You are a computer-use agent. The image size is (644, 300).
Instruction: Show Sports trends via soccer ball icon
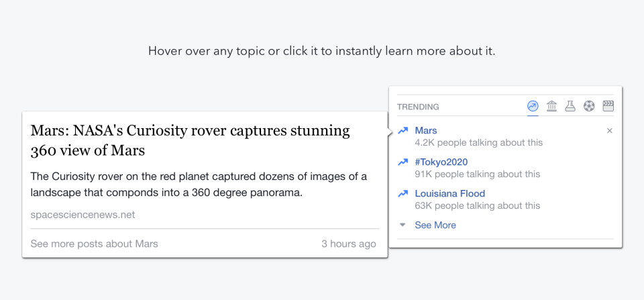[589, 106]
